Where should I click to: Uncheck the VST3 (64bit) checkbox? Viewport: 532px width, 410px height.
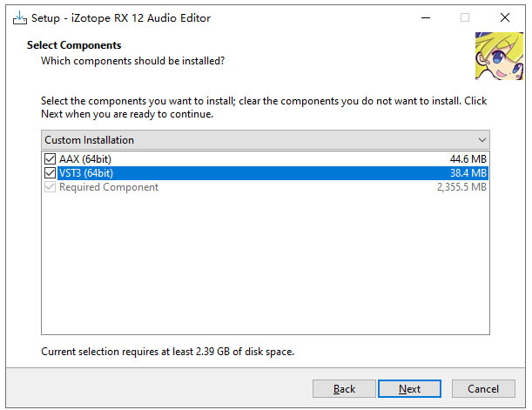coord(50,173)
